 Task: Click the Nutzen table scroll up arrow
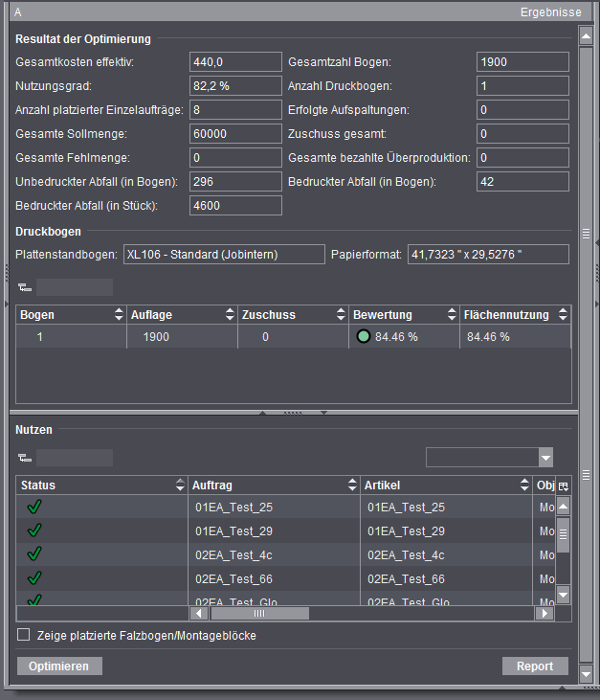(564, 507)
